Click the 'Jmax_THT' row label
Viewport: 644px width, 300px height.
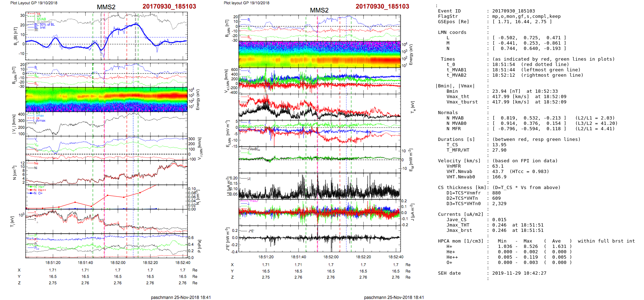[x=458, y=225]
